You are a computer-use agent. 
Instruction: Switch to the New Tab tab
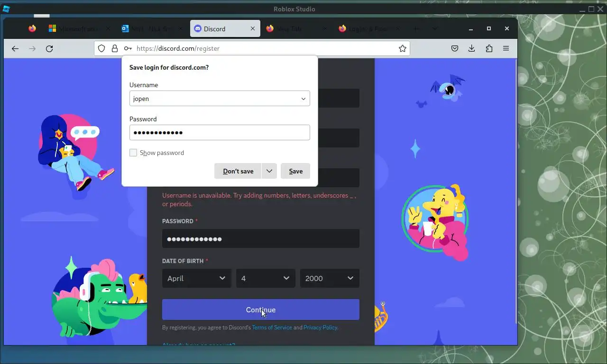pyautogui.click(x=297, y=29)
